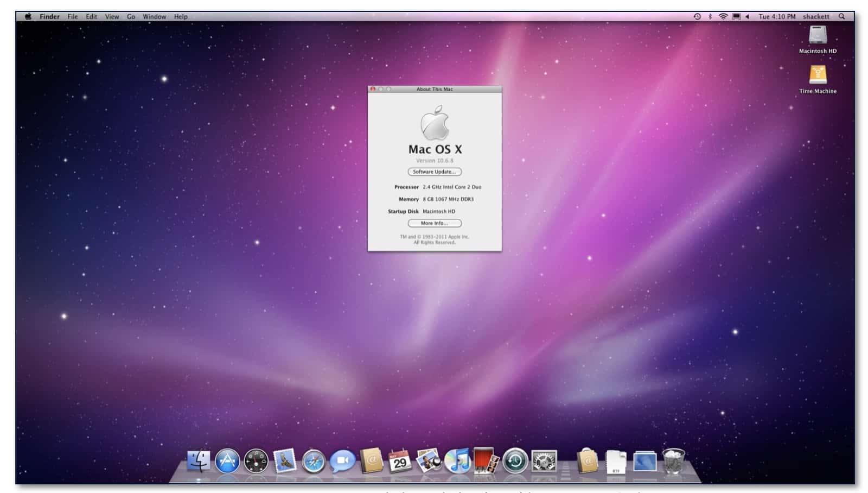The width and height of the screenshot is (868, 493).
Task: Open the Documents stack with RTF file
Action: [616, 462]
